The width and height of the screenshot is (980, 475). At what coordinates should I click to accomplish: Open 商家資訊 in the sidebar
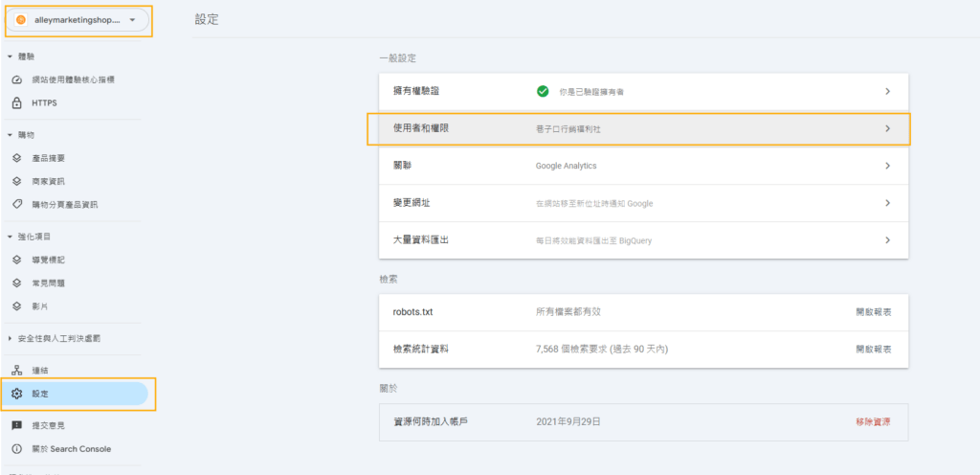(48, 181)
